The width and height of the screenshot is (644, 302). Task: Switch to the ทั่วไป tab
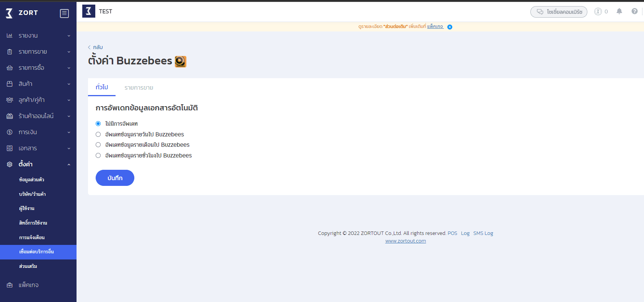(x=102, y=87)
